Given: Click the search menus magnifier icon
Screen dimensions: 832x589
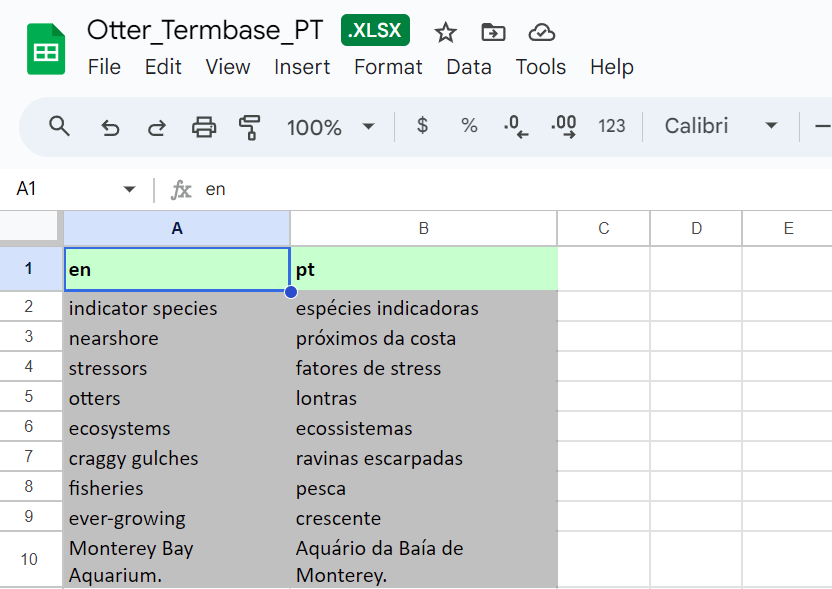Looking at the screenshot, I should (x=60, y=126).
